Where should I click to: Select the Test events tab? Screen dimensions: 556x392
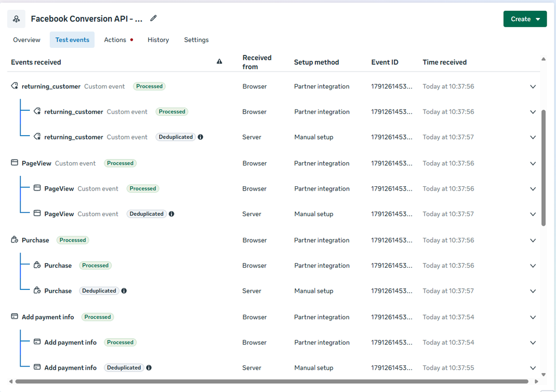(x=72, y=40)
